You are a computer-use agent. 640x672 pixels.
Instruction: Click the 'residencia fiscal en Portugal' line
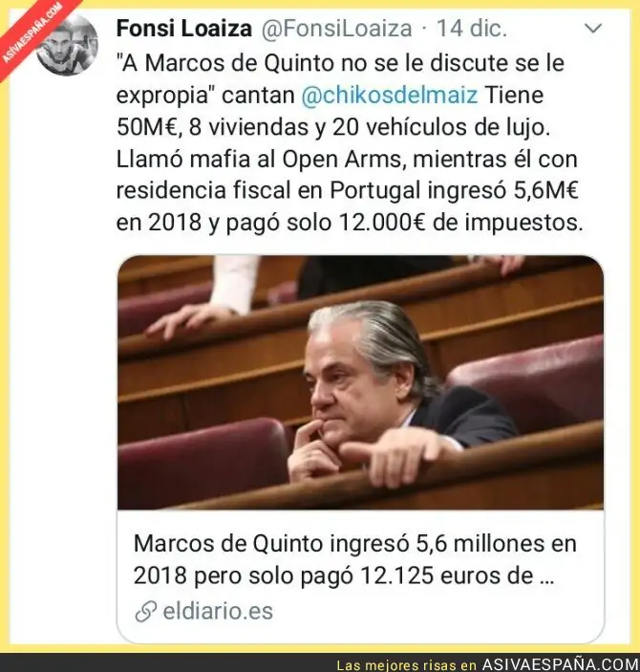tap(348, 190)
